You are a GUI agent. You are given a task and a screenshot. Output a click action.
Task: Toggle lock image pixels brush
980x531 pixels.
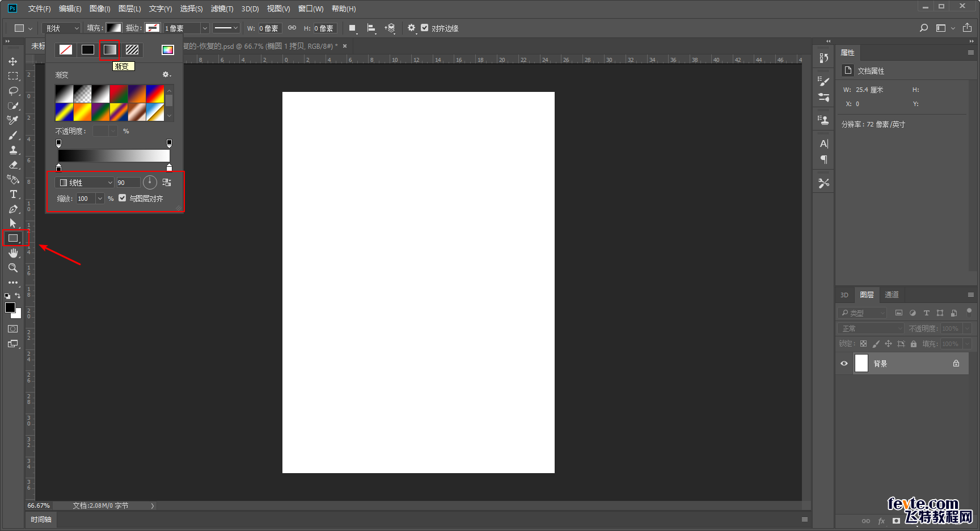click(876, 344)
